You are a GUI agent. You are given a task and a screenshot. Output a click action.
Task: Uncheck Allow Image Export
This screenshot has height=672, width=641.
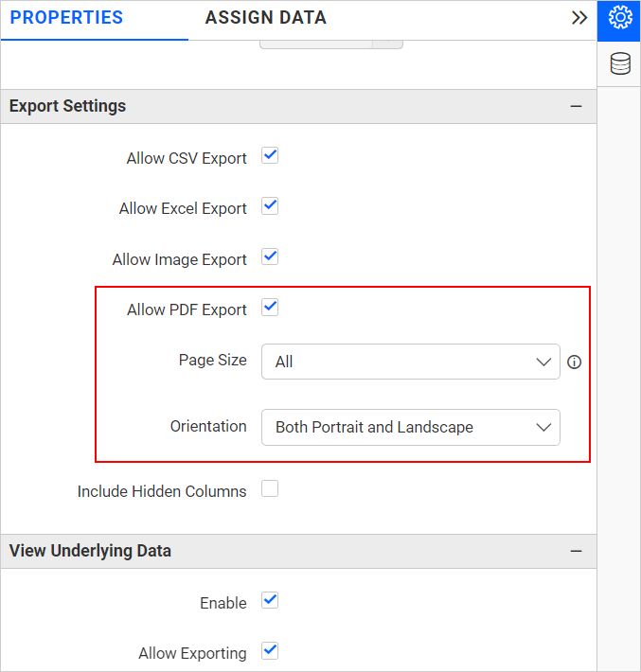tap(270, 257)
